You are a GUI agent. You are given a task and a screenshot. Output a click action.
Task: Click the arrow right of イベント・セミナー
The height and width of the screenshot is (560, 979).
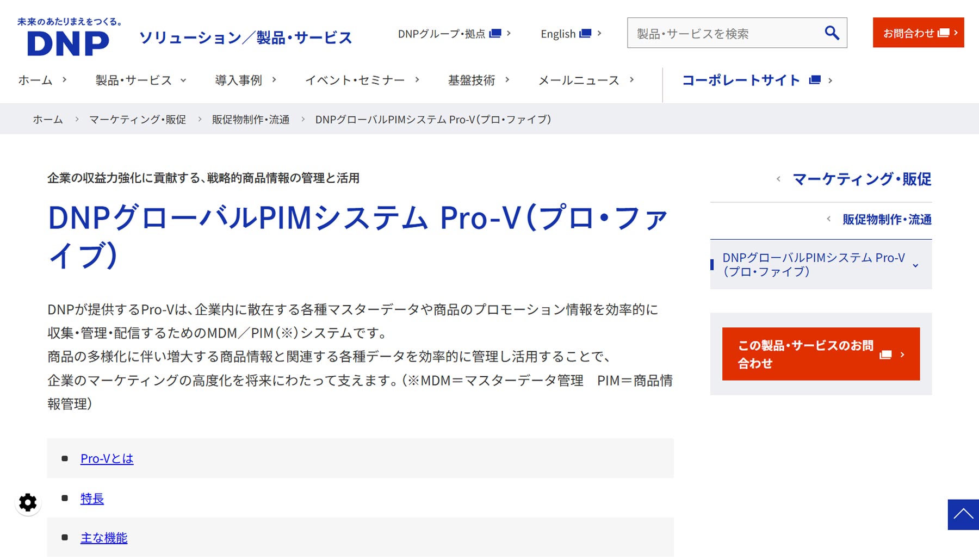tap(417, 80)
